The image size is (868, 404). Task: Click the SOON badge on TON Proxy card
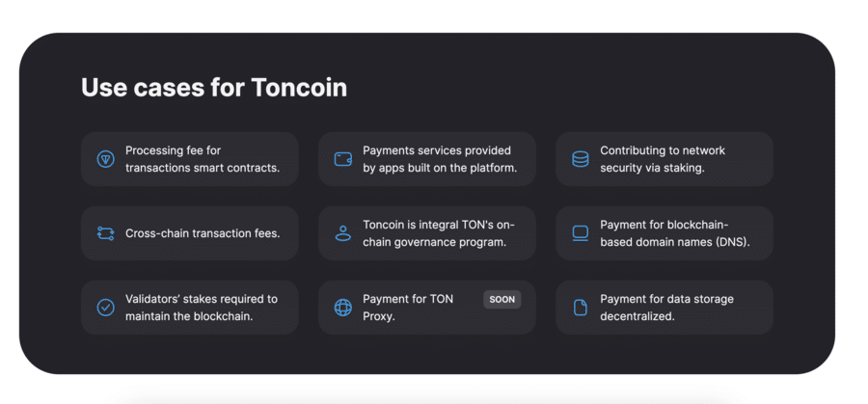(502, 300)
